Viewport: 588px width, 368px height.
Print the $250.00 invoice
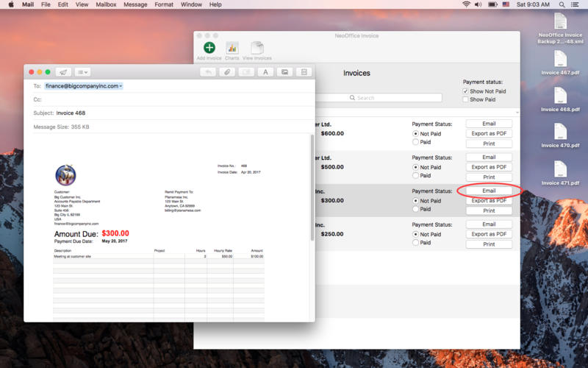click(489, 244)
